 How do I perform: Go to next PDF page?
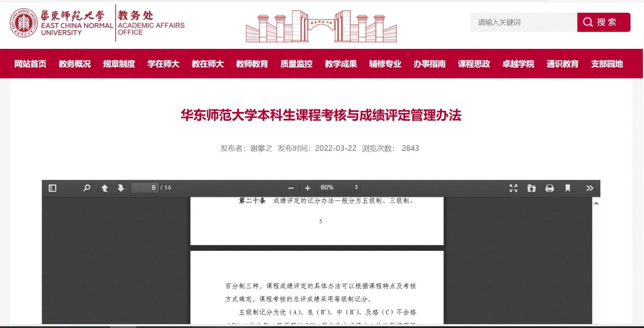(x=121, y=188)
